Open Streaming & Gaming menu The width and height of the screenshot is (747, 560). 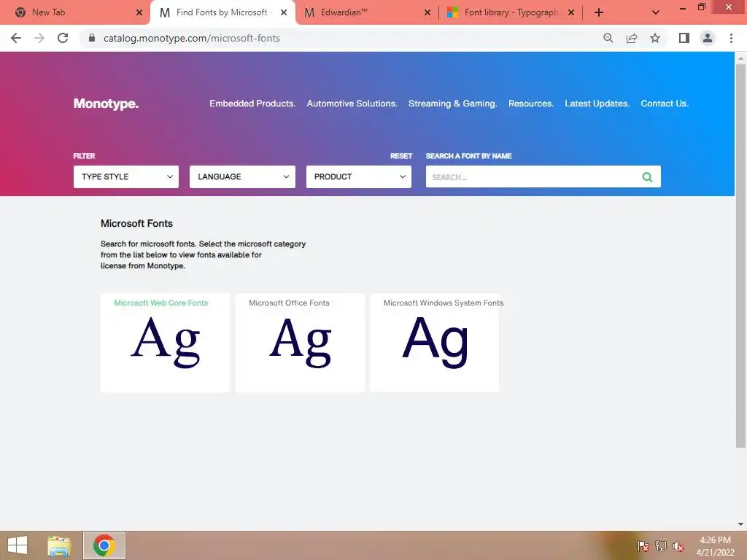pyautogui.click(x=452, y=104)
